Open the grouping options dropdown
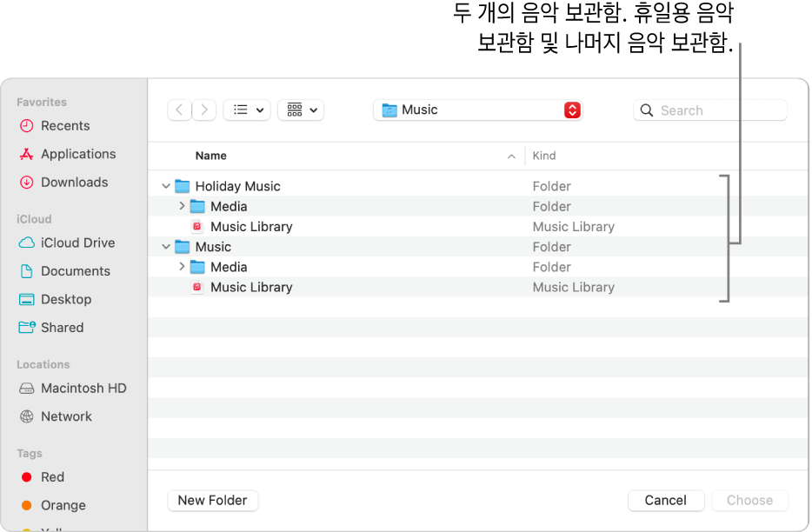The width and height of the screenshot is (812, 532). click(x=301, y=110)
